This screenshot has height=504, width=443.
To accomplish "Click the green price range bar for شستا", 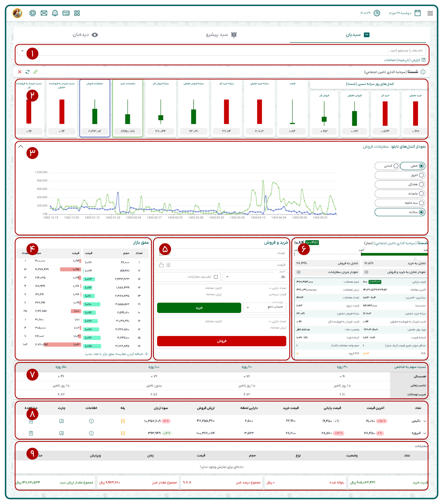I will 394,254.
